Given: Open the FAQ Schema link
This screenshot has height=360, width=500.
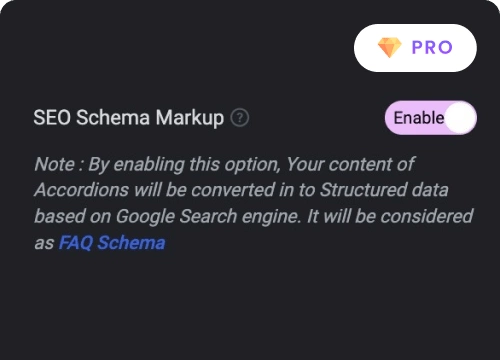Looking at the screenshot, I should [112, 242].
